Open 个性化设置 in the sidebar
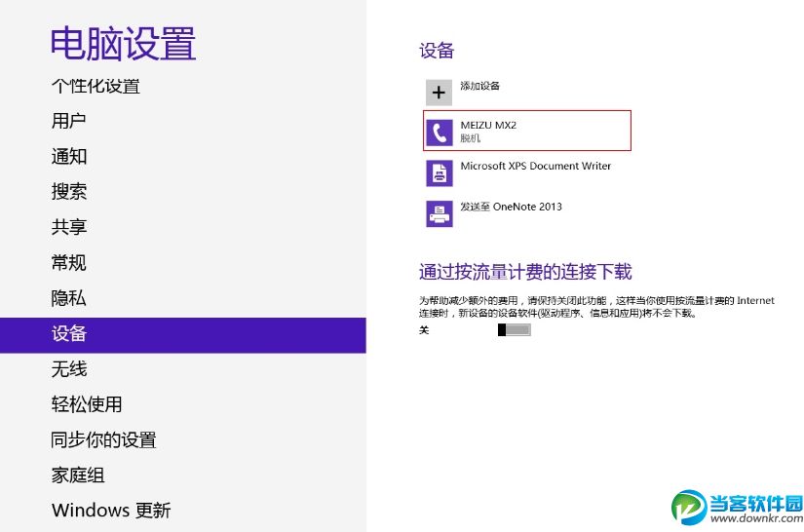The width and height of the screenshot is (804, 532). tap(96, 86)
